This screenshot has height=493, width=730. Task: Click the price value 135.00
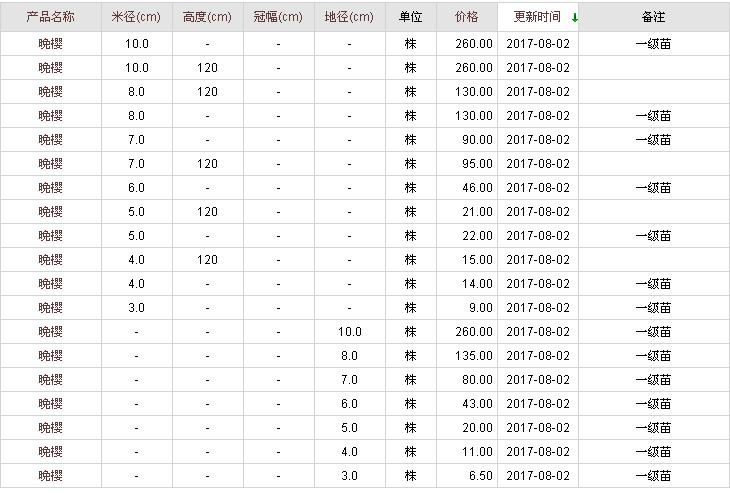471,356
